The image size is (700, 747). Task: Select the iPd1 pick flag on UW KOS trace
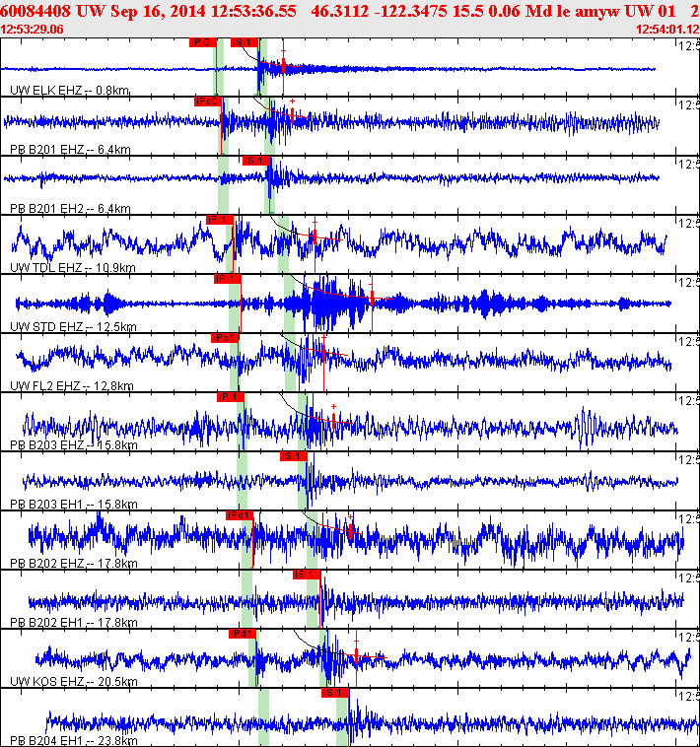[x=243, y=633]
